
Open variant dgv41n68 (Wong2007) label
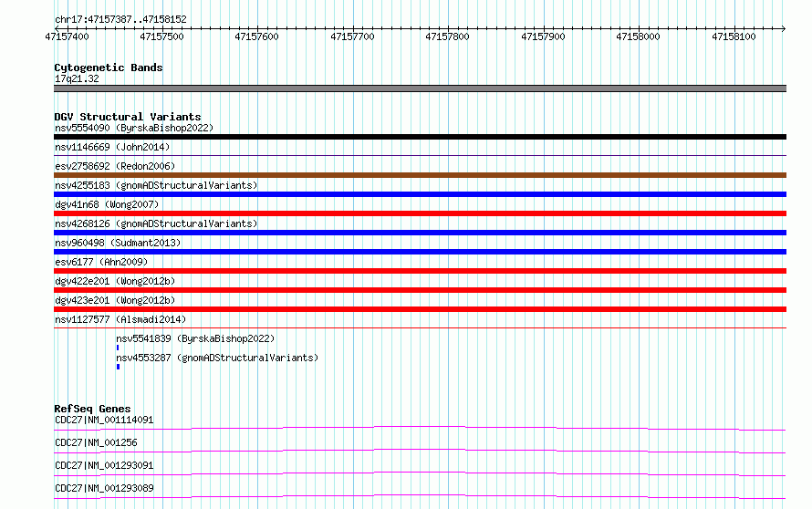pos(107,204)
